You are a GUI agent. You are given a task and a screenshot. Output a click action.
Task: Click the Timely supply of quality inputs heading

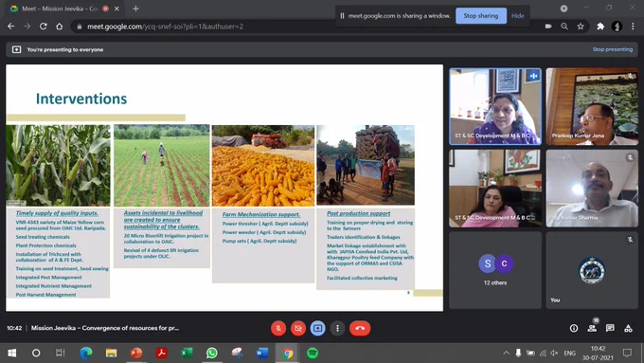(x=57, y=213)
